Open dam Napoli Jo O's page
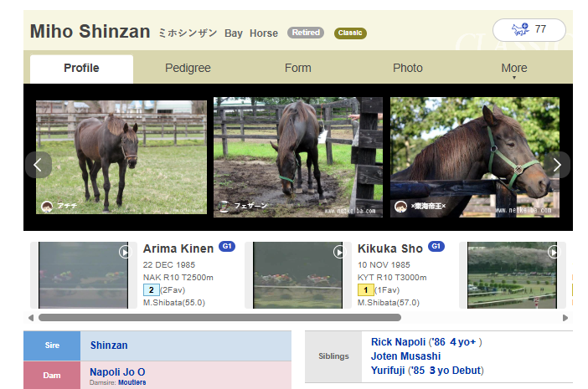The image size is (588, 389). (117, 371)
